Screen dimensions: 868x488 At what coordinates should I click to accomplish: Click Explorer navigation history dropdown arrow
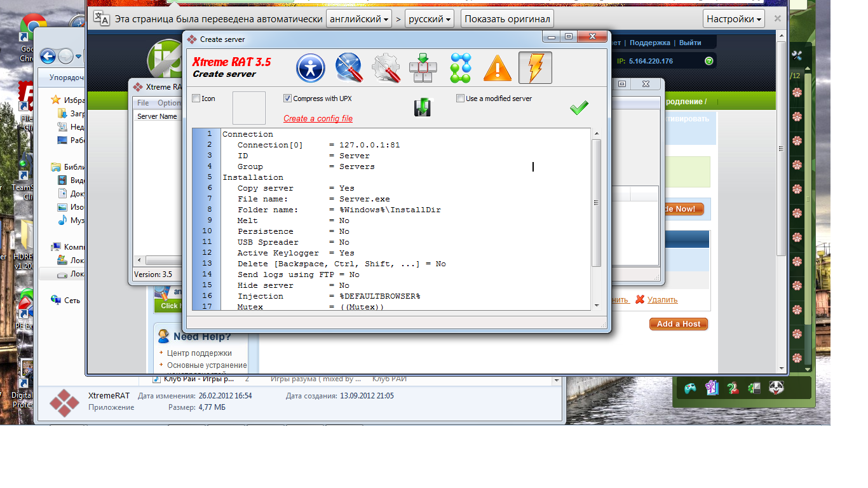click(79, 57)
